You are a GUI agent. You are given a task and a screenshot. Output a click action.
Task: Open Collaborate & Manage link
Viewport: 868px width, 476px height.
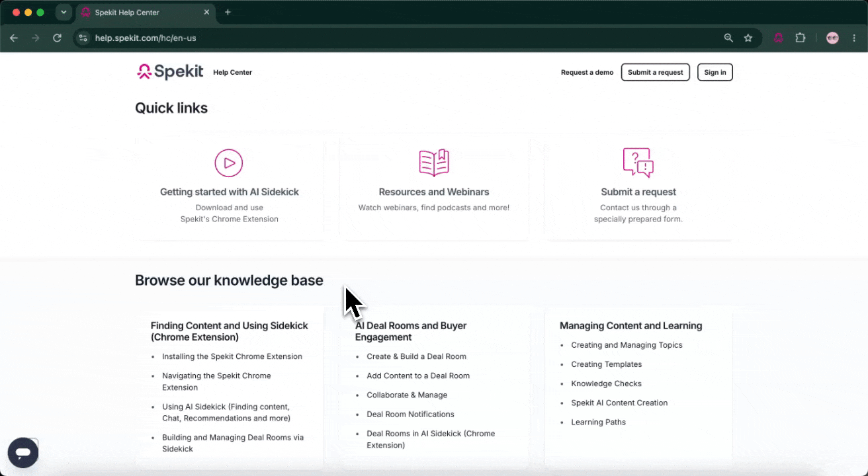[407, 395]
